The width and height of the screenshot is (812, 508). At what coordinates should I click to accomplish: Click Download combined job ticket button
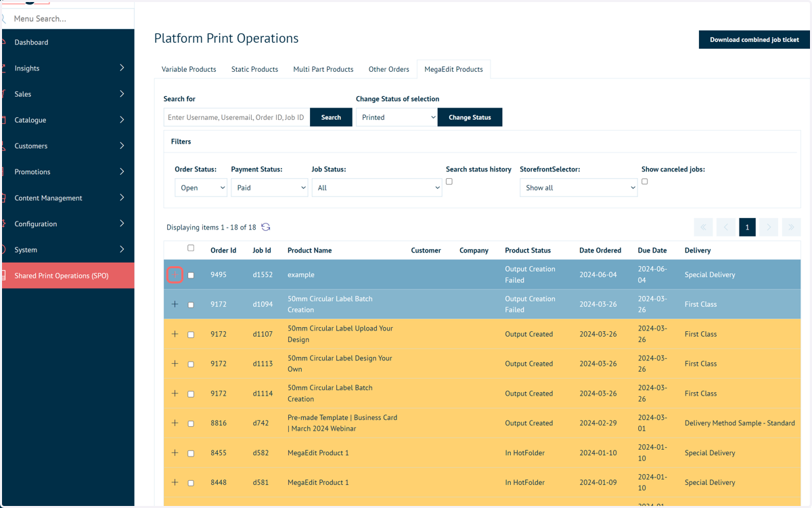754,39
